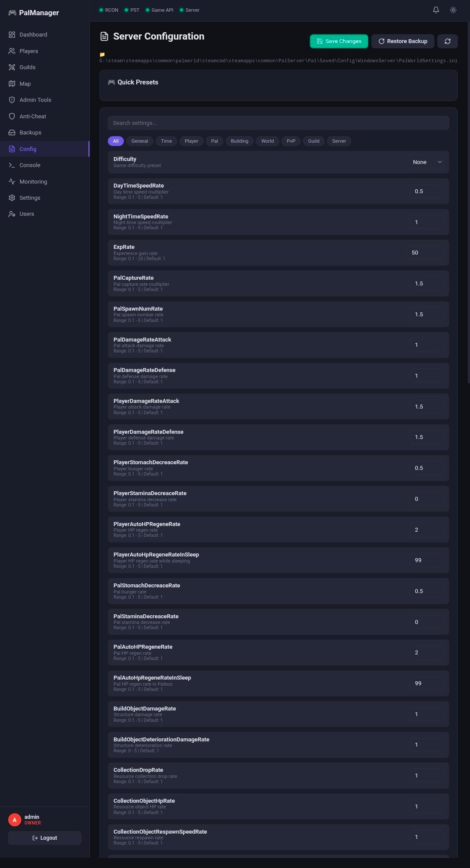Toggle the light/dark theme sun icon
Image resolution: width=470 pixels, height=868 pixels.
coord(453,10)
